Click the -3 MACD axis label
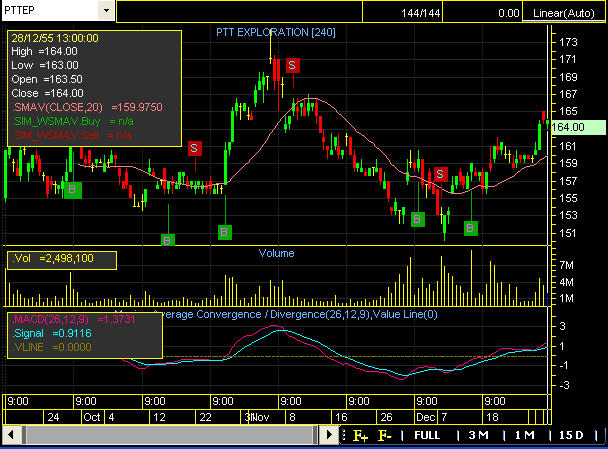Viewport: 608px width, 449px height. pos(564,385)
